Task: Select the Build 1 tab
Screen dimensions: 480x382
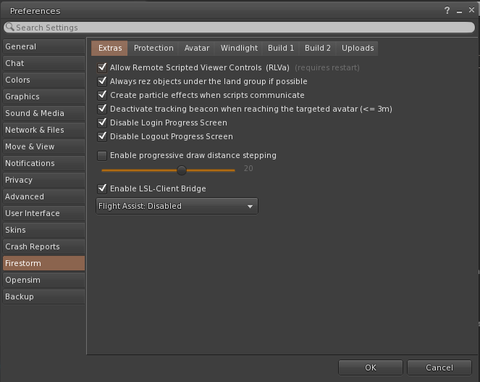Action: click(x=281, y=48)
